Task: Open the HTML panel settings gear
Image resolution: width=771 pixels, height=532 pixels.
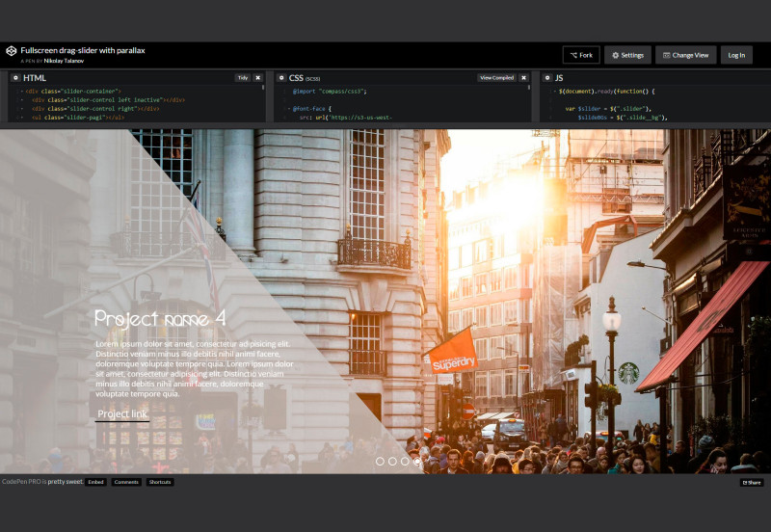Action: 15,77
